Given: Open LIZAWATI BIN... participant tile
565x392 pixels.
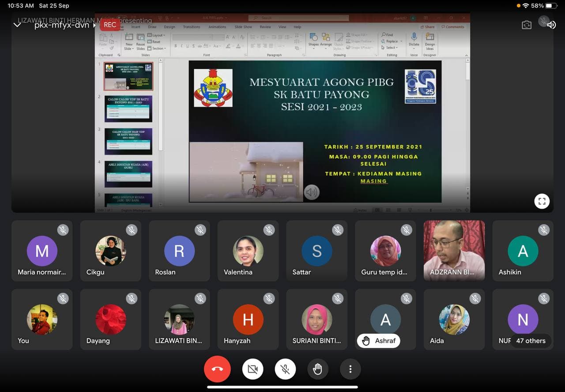Looking at the screenshot, I should tap(179, 319).
